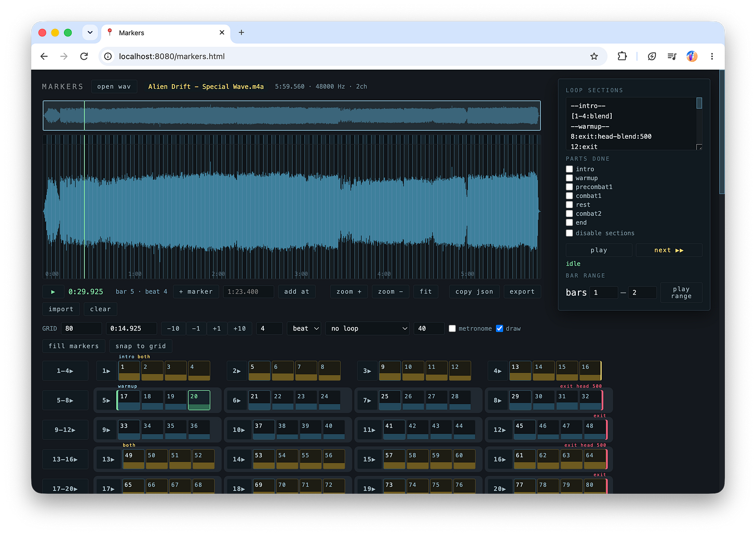Click the export button
756x535 pixels.
(x=522, y=292)
